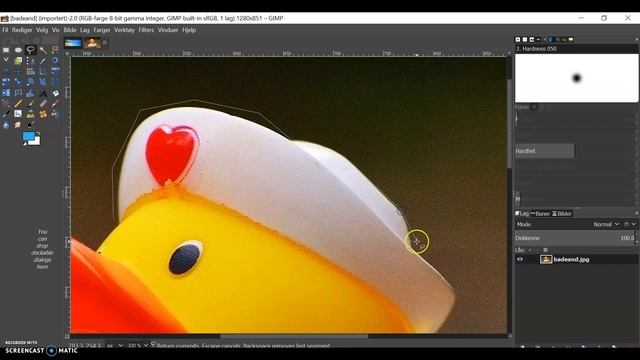Click the brush preview showing Hardness 050
Image resolution: width=640 pixels, height=360 pixels.
coord(576,78)
